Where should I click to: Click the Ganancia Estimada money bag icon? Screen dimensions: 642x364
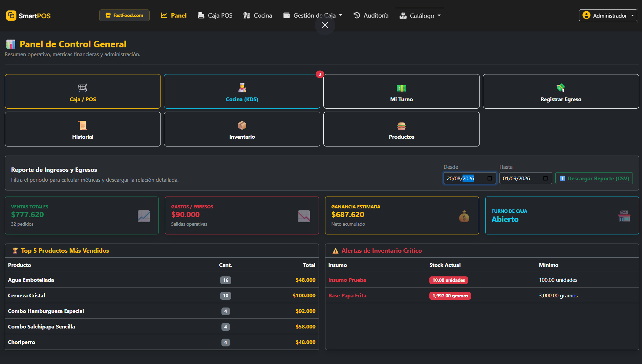tap(464, 216)
